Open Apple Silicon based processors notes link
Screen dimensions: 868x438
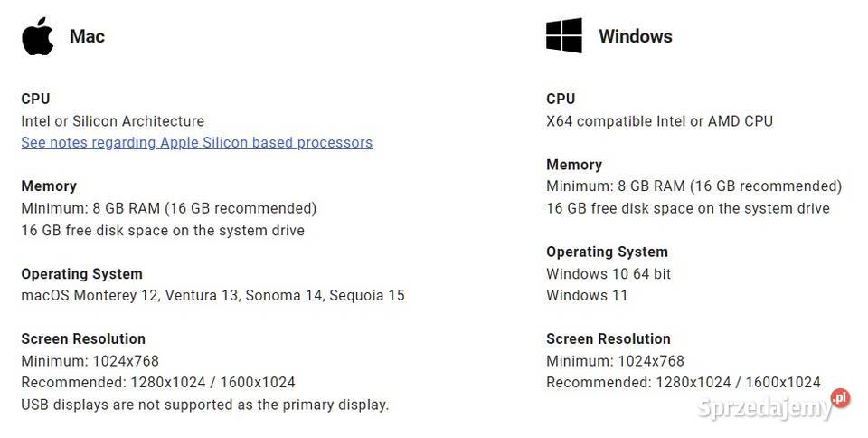[196, 142]
